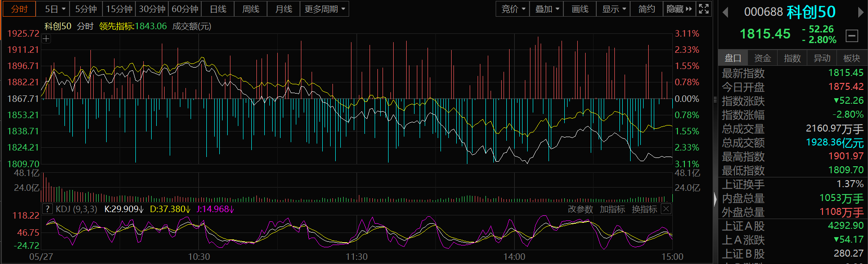Click the 总成交量 value 2160.97万手
Viewport: 868px width, 264px height.
[835, 128]
